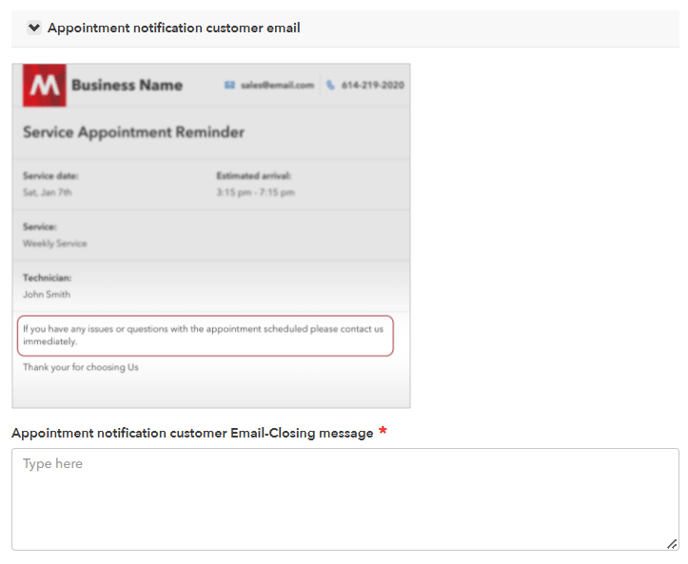Click the 3:15 pm - 7:15 pm arrival time
688x564 pixels.
coord(255,192)
